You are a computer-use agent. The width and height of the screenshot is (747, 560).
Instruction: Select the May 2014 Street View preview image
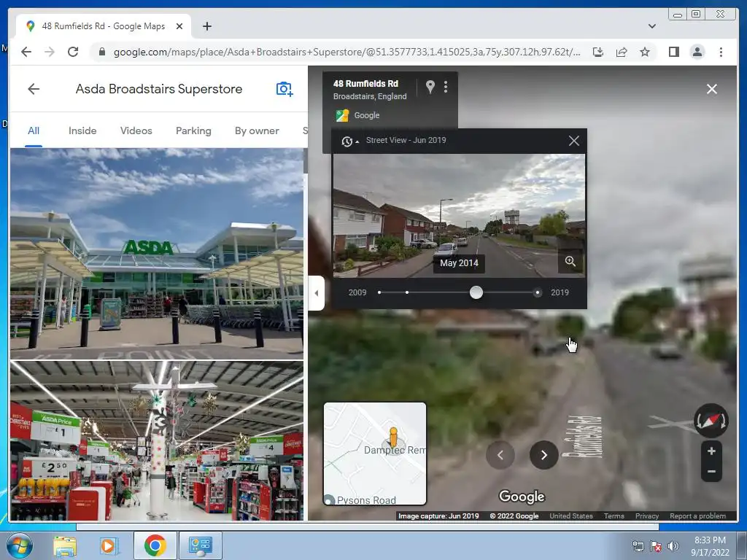click(459, 216)
